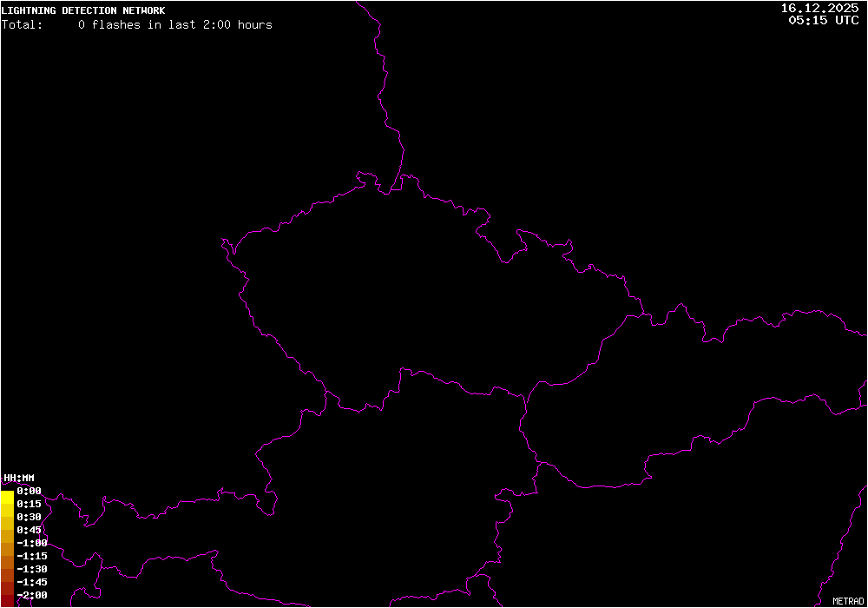Screen dimensions: 868x608
Task: Click the 0 flashes count text
Action: (82, 24)
